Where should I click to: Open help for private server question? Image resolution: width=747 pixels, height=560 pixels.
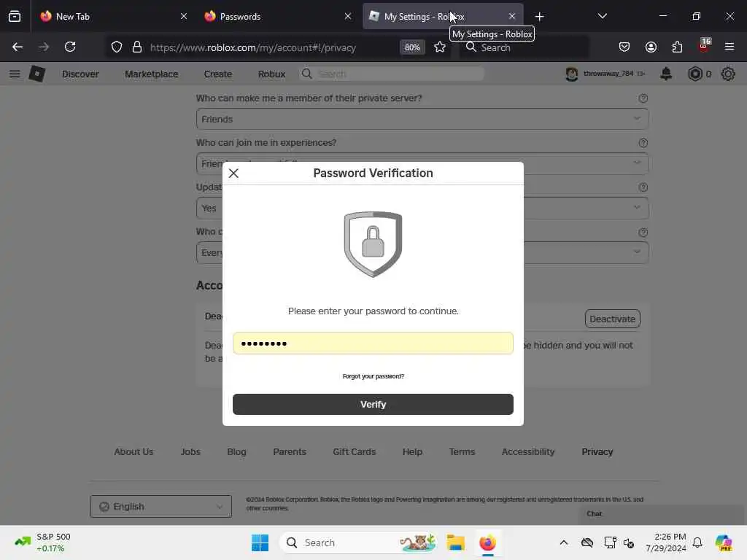point(643,98)
